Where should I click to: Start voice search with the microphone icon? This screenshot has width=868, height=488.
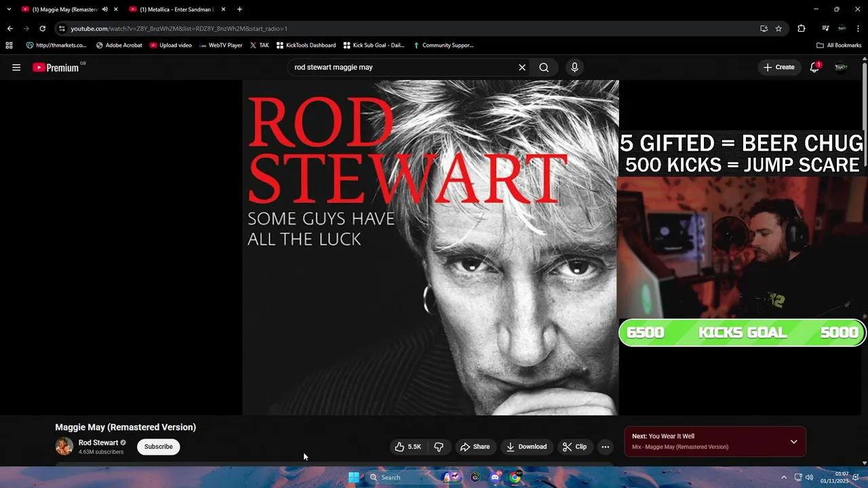click(574, 67)
